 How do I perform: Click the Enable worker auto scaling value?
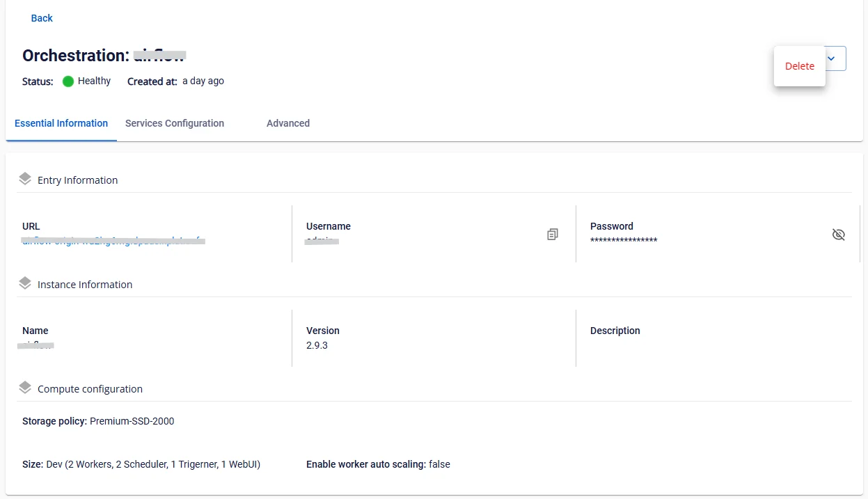[x=439, y=464]
